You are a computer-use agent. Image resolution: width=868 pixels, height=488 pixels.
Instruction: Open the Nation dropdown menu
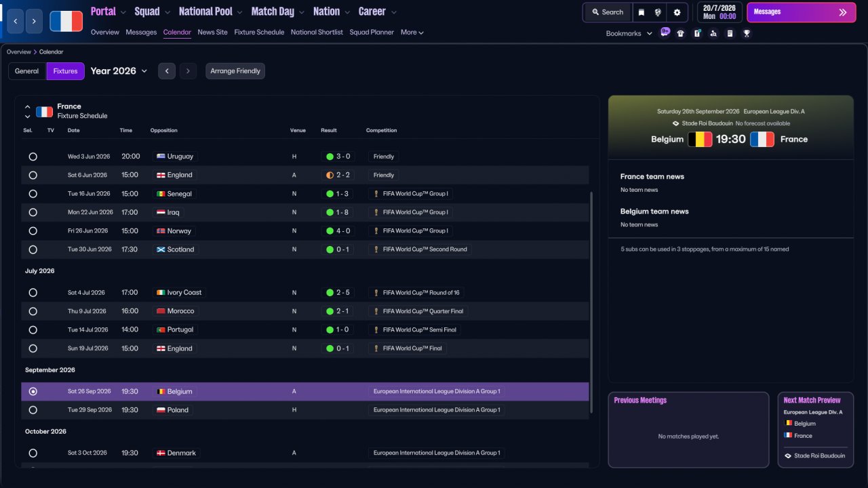(332, 12)
